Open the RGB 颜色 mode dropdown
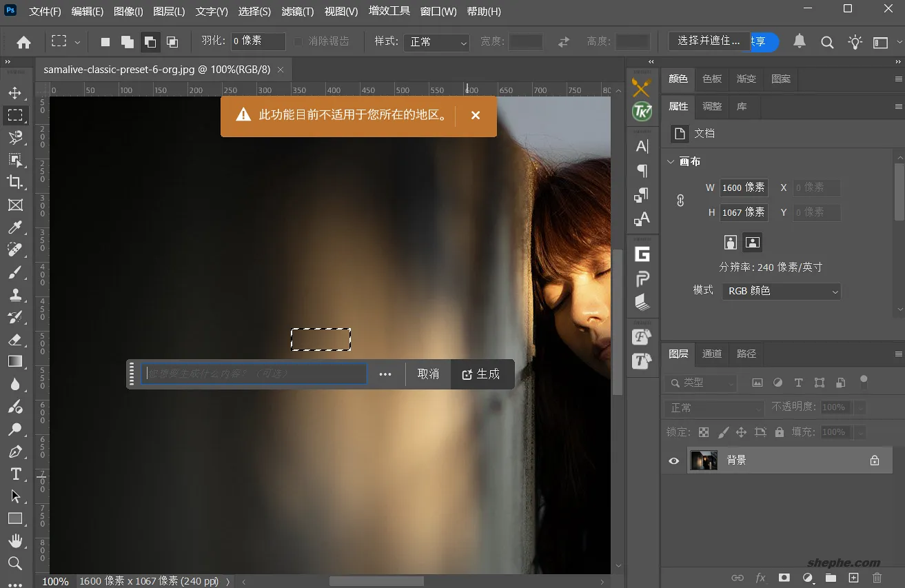The height and width of the screenshot is (588, 905). click(781, 291)
